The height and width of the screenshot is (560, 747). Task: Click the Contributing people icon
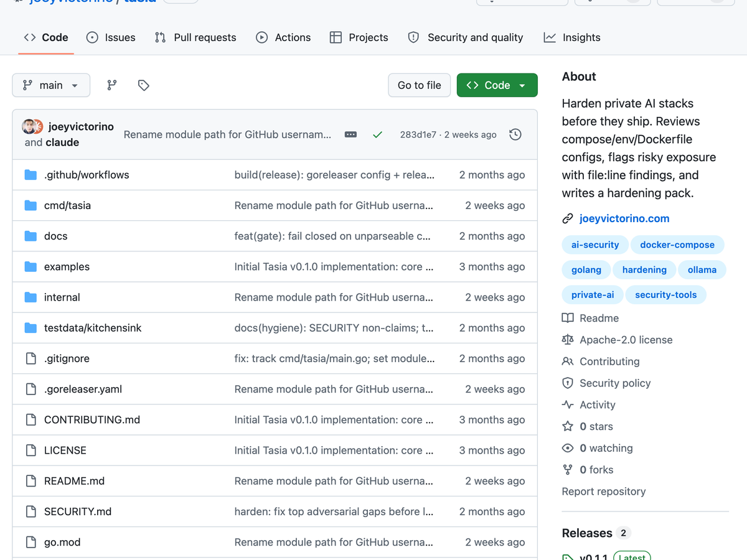568,362
